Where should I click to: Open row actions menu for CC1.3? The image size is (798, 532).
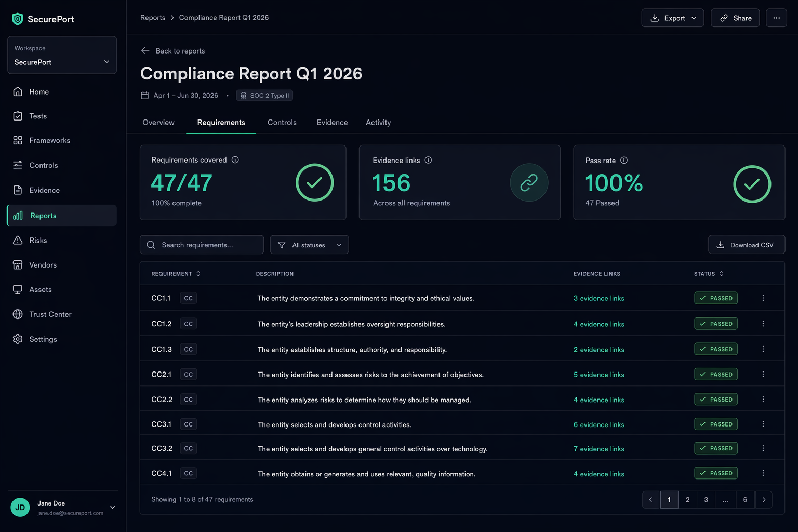(x=763, y=349)
